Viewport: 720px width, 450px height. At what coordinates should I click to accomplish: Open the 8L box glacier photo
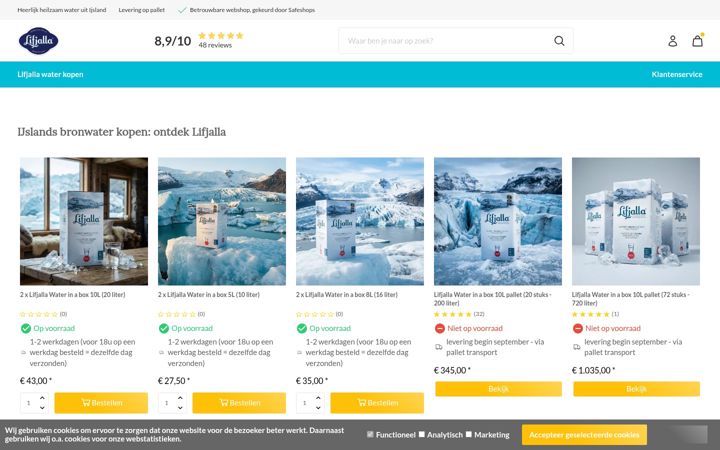point(360,221)
